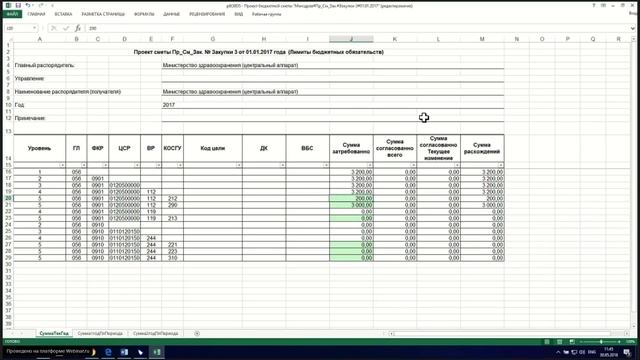Switch to Normal view icon in status bar

[x=547, y=342]
